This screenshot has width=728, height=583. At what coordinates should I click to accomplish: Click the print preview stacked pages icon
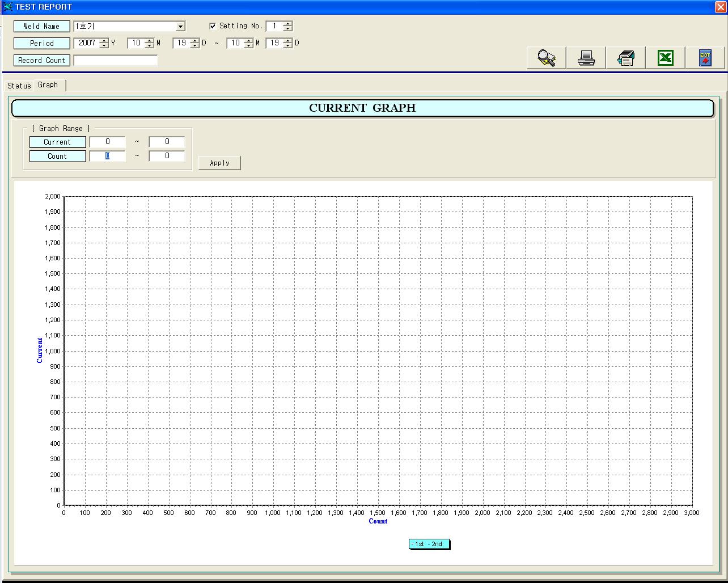pyautogui.click(x=626, y=58)
